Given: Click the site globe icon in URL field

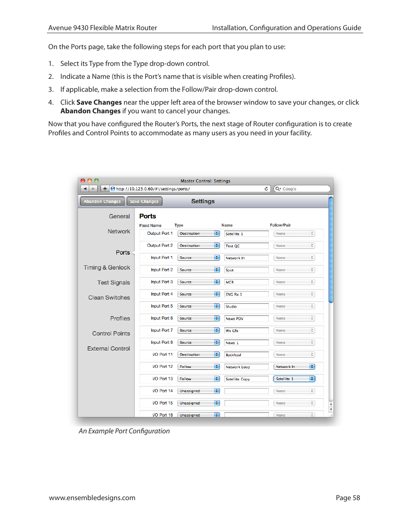Looking at the screenshot, I should (x=113, y=189).
